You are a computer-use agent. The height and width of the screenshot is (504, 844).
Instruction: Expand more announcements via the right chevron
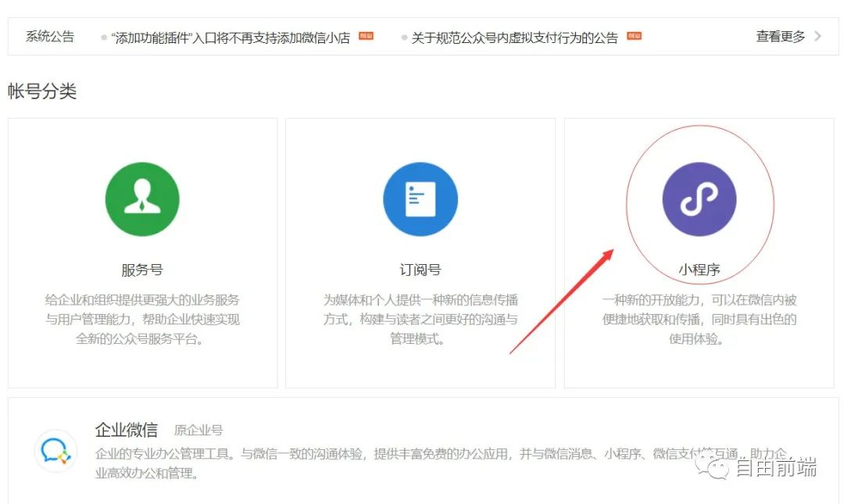click(x=816, y=36)
